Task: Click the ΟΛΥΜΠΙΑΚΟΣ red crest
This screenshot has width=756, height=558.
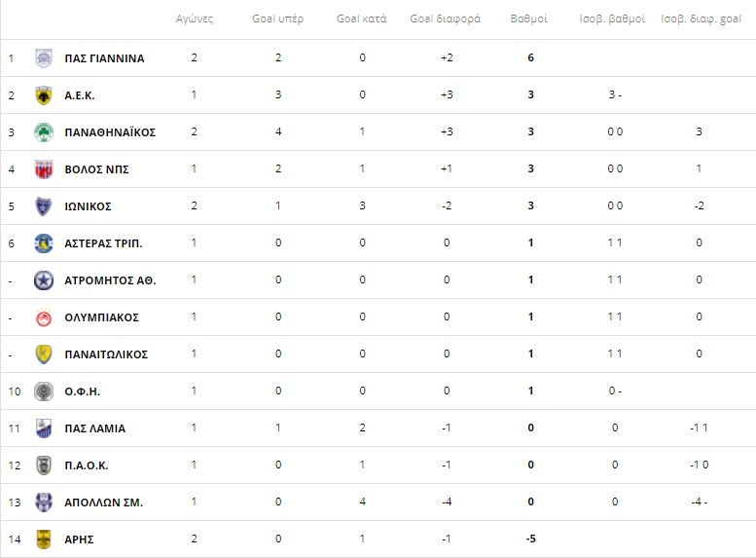Action: [x=44, y=317]
